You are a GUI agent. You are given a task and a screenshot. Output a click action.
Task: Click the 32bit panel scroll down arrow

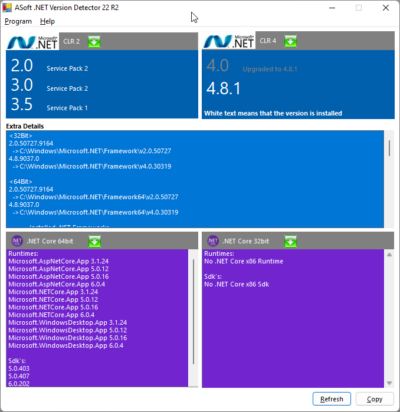pos(389,383)
